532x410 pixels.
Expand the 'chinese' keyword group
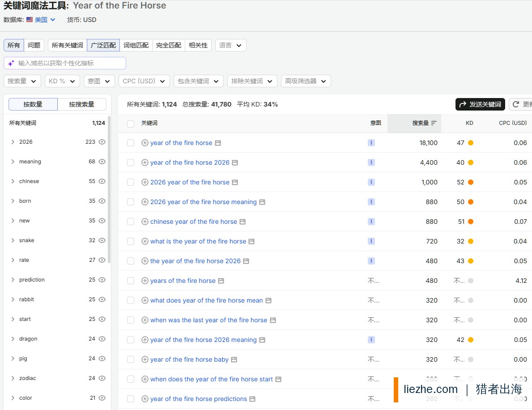coord(13,181)
